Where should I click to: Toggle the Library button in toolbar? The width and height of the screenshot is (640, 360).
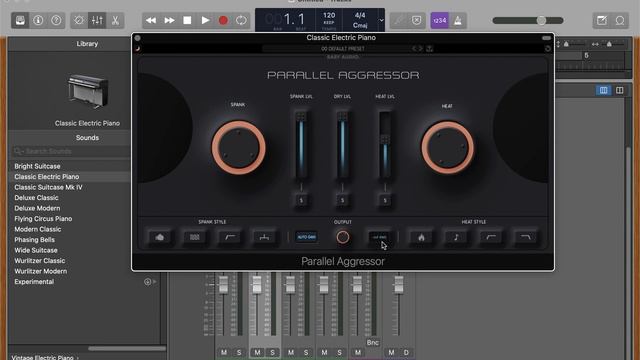[20, 20]
